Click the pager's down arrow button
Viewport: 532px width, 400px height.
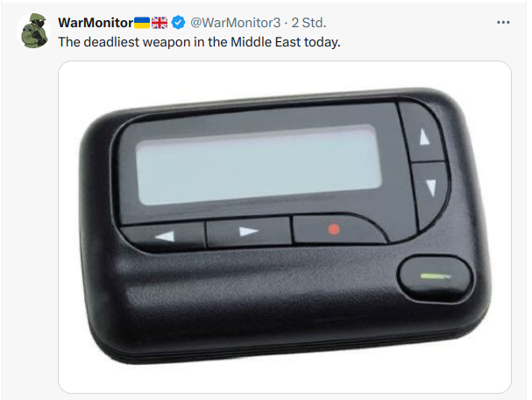[x=431, y=189]
